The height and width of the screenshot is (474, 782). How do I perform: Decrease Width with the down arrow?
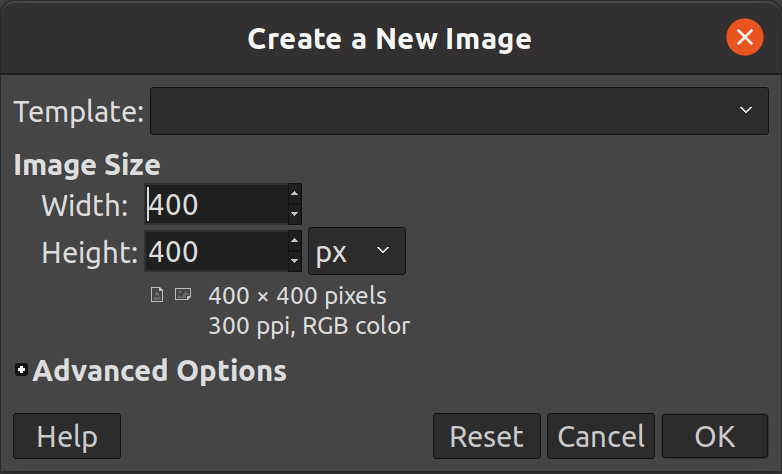click(x=295, y=214)
